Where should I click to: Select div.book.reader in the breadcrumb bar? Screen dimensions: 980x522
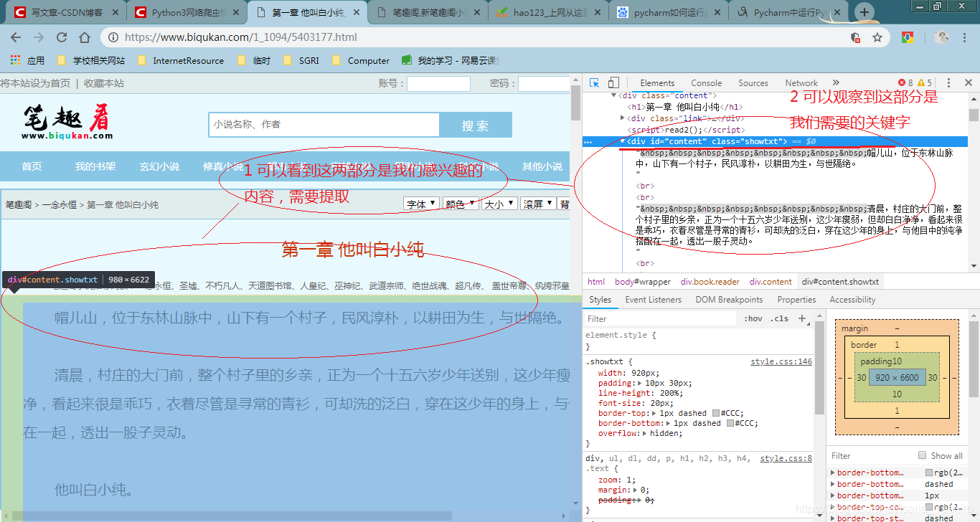(710, 282)
